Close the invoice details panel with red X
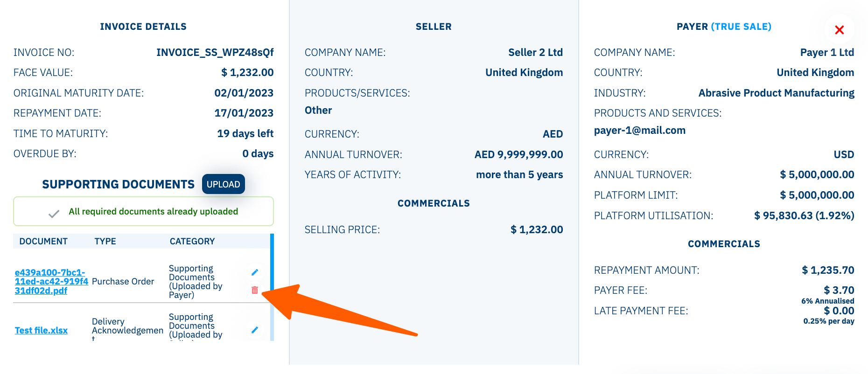868x374 pixels. 839,30
